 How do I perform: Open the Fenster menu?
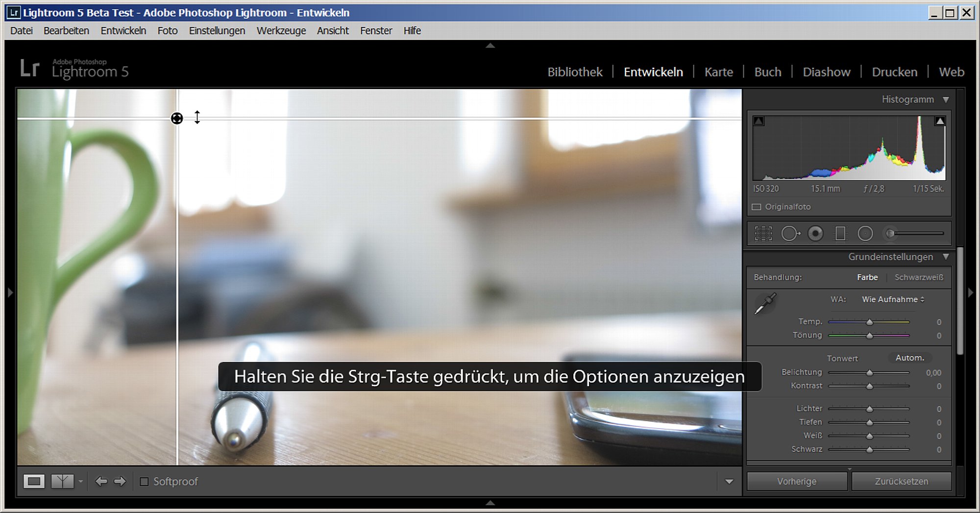[x=376, y=31]
